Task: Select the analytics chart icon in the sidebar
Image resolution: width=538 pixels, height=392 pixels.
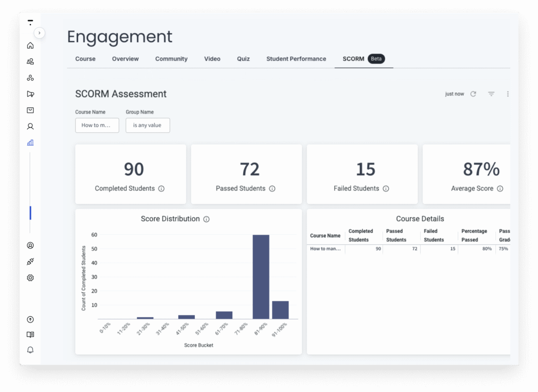Action: [x=30, y=142]
